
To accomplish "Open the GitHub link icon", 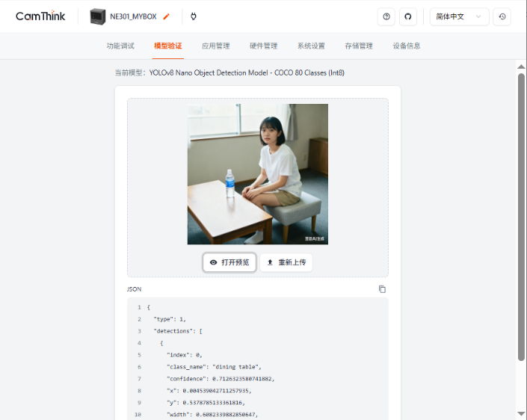I will pos(408,16).
